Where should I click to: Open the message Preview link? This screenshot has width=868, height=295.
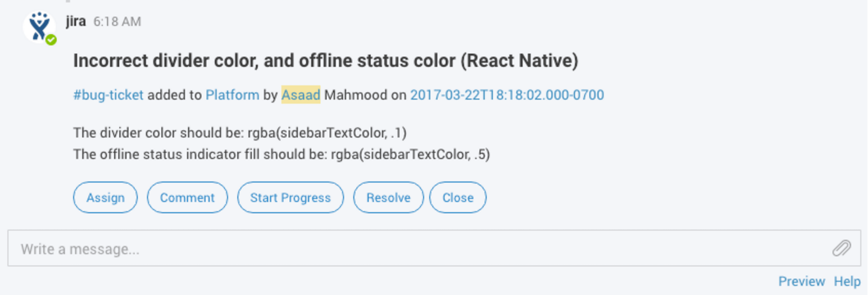pyautogui.click(x=801, y=282)
